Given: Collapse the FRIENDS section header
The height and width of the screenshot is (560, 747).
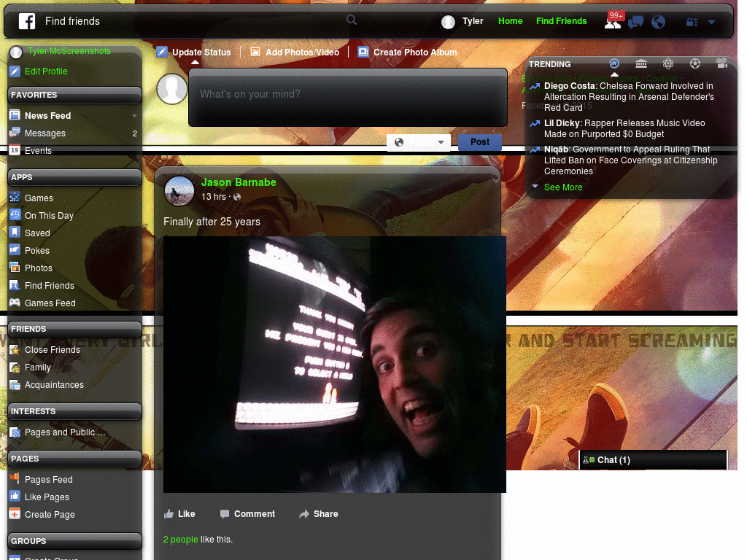Looking at the screenshot, I should pos(75,329).
